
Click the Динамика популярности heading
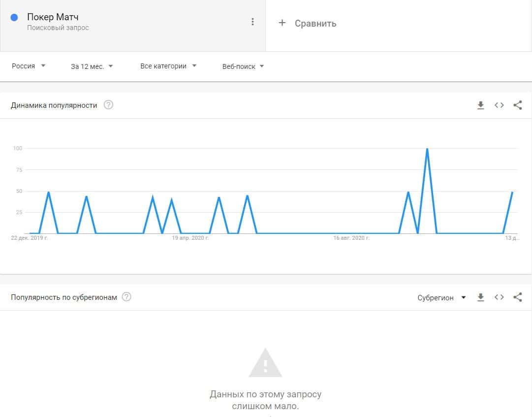coord(54,105)
